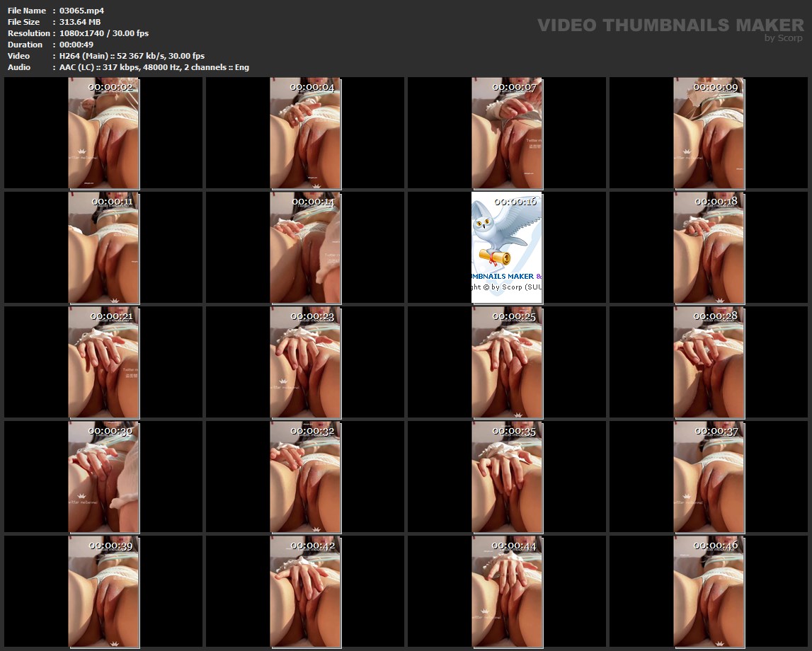Image resolution: width=812 pixels, height=651 pixels.
Task: Click the Resolution 1080x1740 value
Action: tap(103, 33)
